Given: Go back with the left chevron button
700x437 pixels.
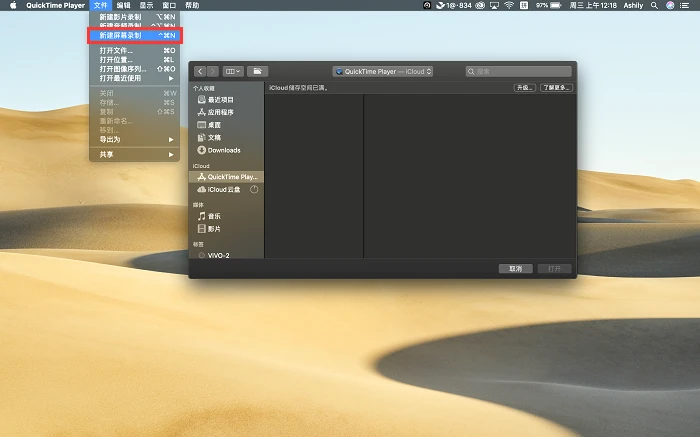Looking at the screenshot, I should [x=200, y=71].
